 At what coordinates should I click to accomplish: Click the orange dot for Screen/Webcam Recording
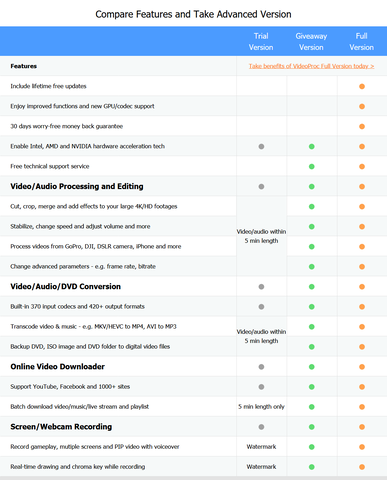click(362, 427)
